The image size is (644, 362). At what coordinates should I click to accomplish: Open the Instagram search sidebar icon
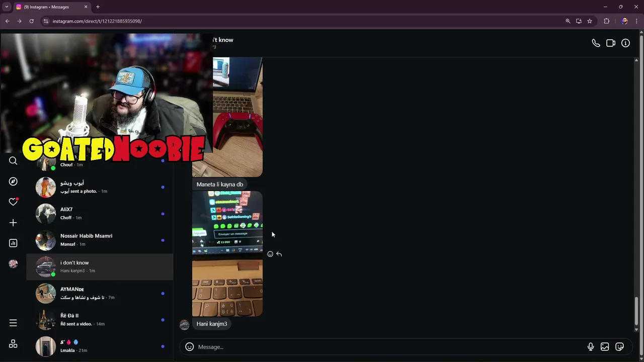[13, 161]
